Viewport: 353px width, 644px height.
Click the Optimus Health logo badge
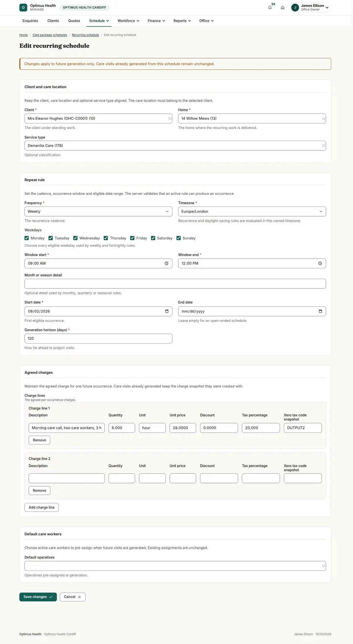(23, 8)
